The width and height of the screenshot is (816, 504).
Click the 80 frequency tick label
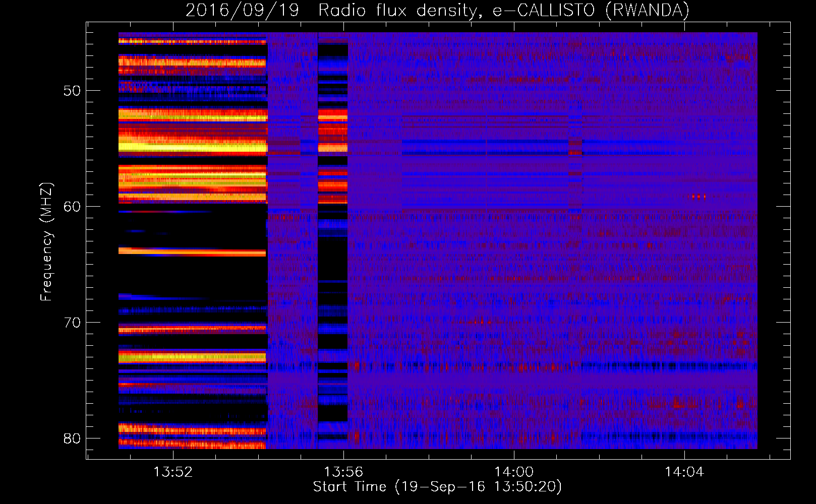pos(72,438)
